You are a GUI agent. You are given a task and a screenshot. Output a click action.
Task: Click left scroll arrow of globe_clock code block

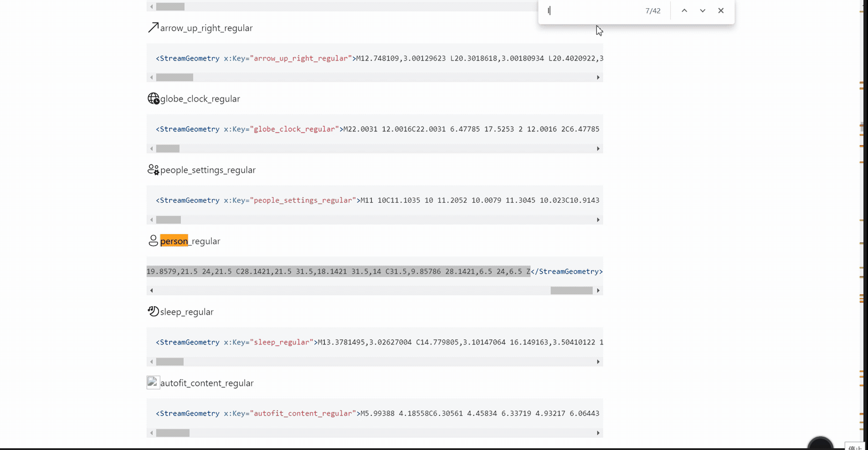[x=151, y=148]
